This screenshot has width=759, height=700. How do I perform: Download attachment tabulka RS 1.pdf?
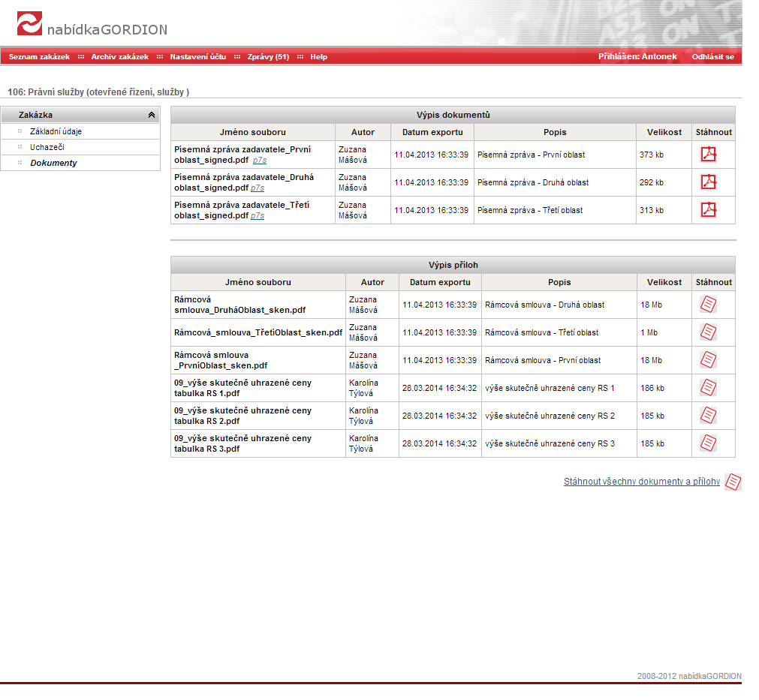tap(708, 388)
